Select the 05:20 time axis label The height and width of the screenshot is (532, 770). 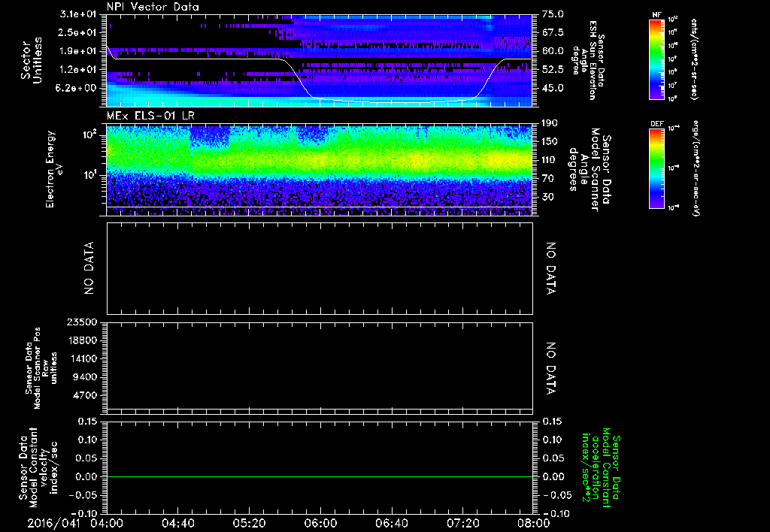point(250,522)
